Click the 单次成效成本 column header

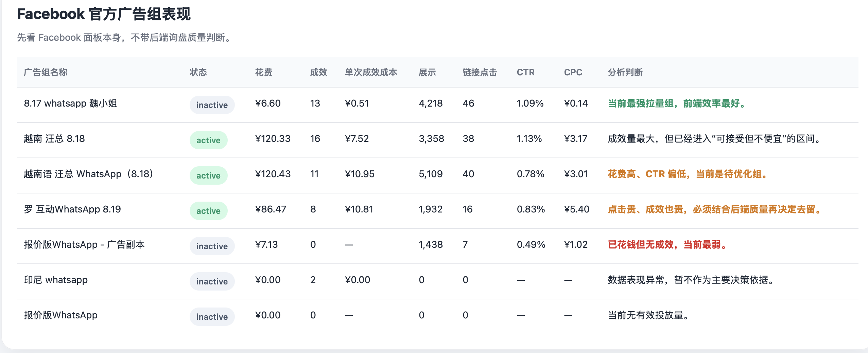tap(371, 72)
